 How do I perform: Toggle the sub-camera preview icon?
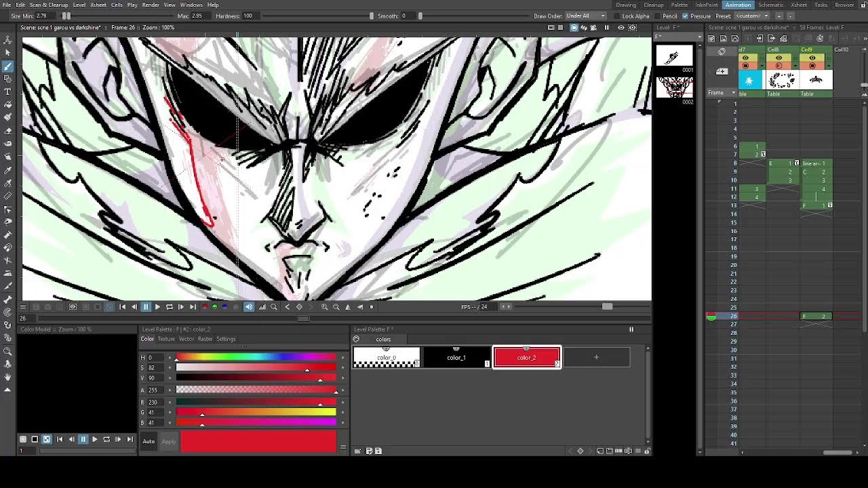[x=632, y=28]
